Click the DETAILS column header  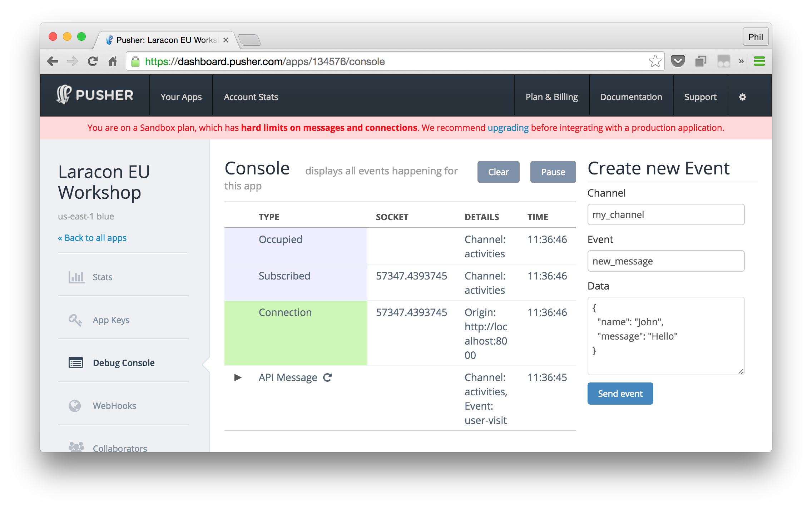(x=482, y=217)
